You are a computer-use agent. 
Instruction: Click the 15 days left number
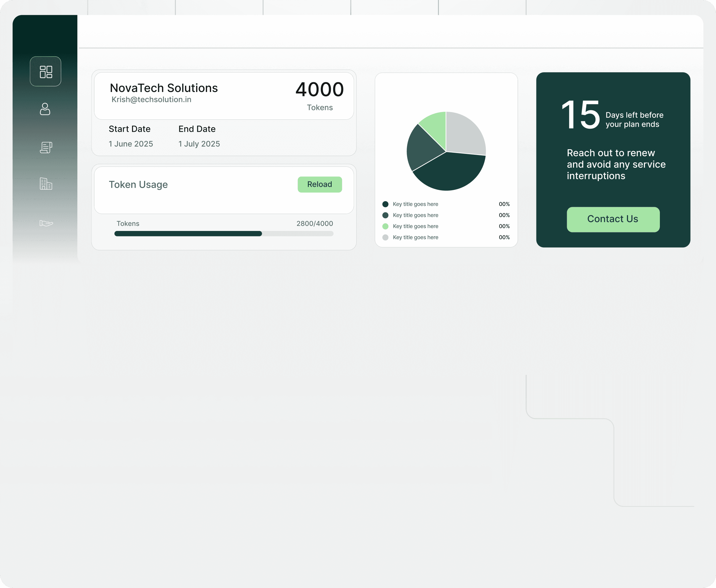coord(580,115)
